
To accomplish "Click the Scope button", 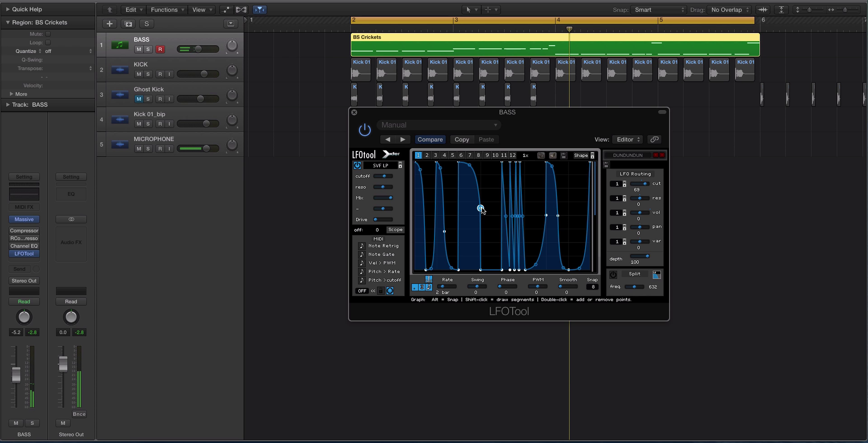I will point(395,230).
